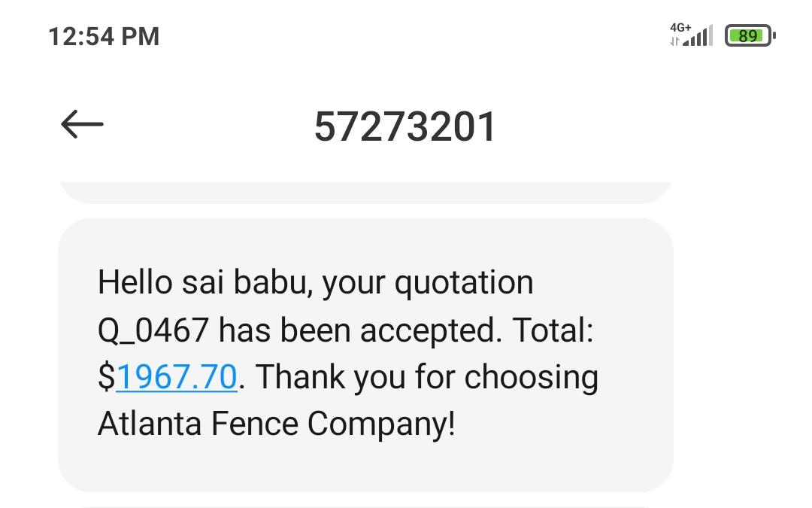Viewport: 812px width, 508px height.
Task: Tap the battery indicator icon
Action: point(749,35)
